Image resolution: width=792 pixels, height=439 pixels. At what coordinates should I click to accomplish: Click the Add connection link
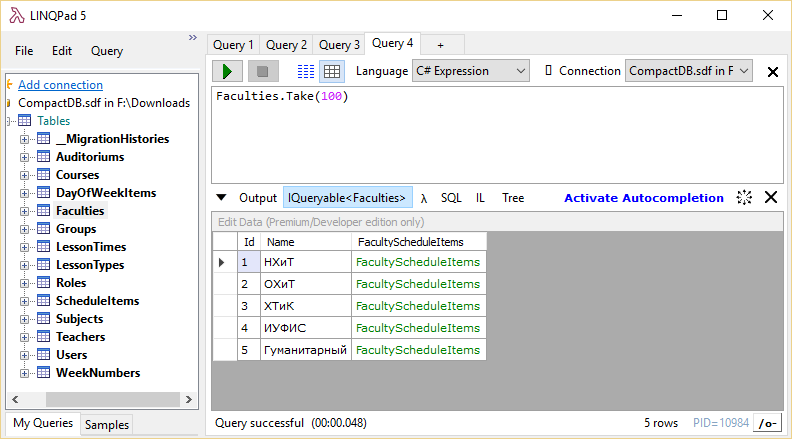(60, 85)
